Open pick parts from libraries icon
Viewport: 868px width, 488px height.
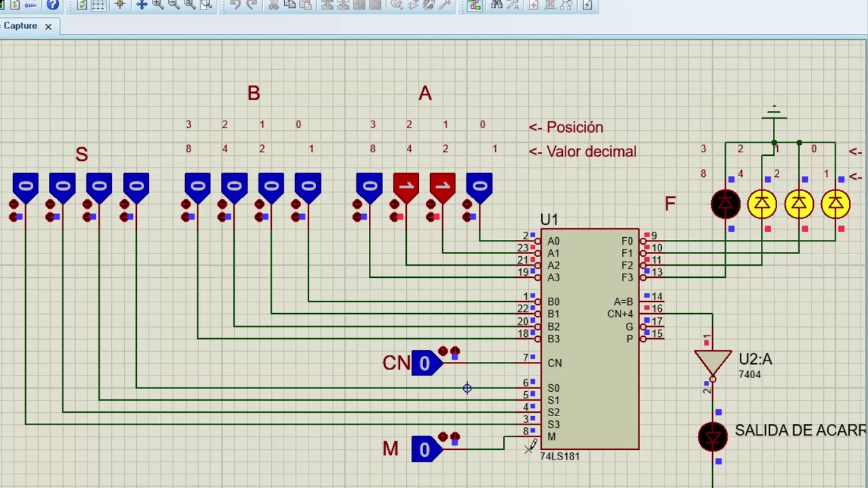[397, 5]
